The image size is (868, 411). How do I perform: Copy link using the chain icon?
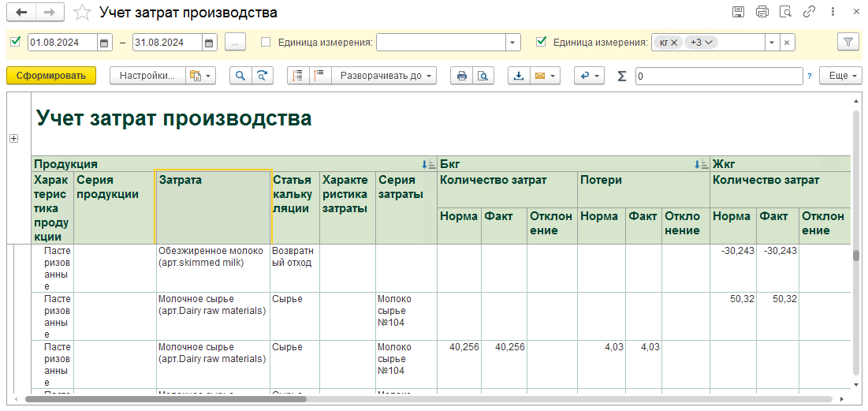tap(809, 12)
